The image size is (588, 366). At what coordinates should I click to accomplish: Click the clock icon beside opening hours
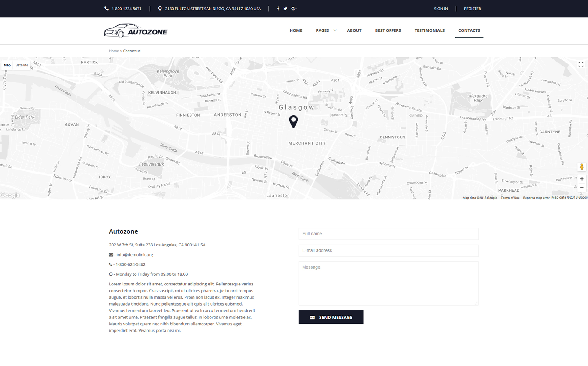point(111,274)
